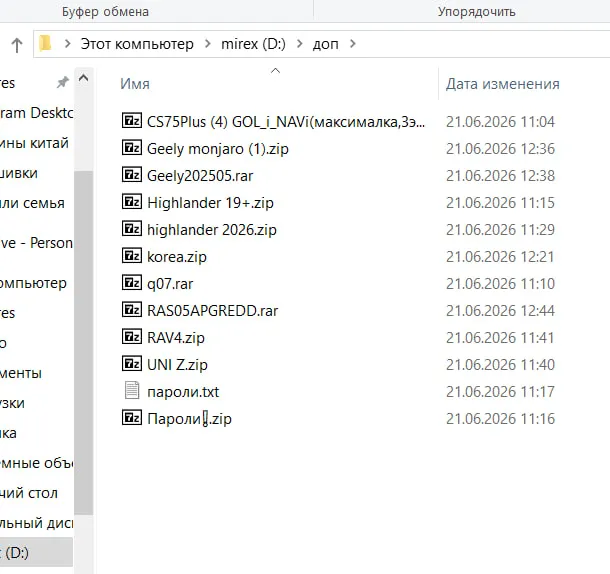This screenshot has width=610, height=574.
Task: Select file name q07.rar
Action: tap(170, 284)
